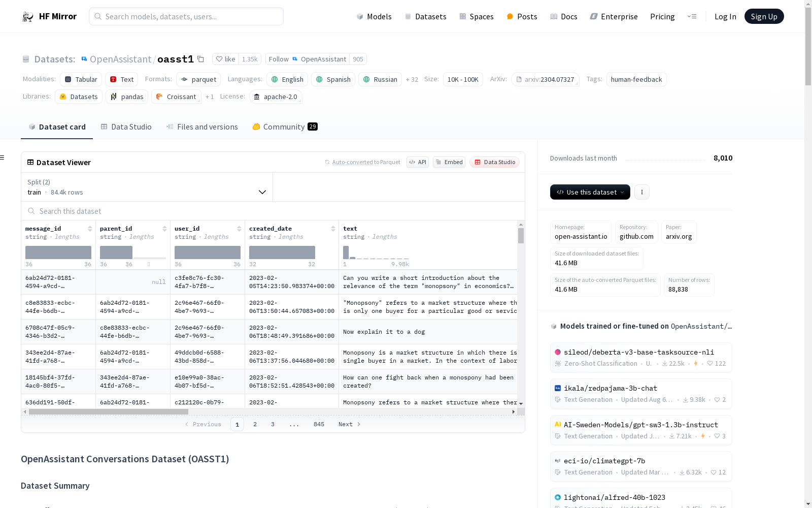Click the Datasets library tag

point(79,97)
